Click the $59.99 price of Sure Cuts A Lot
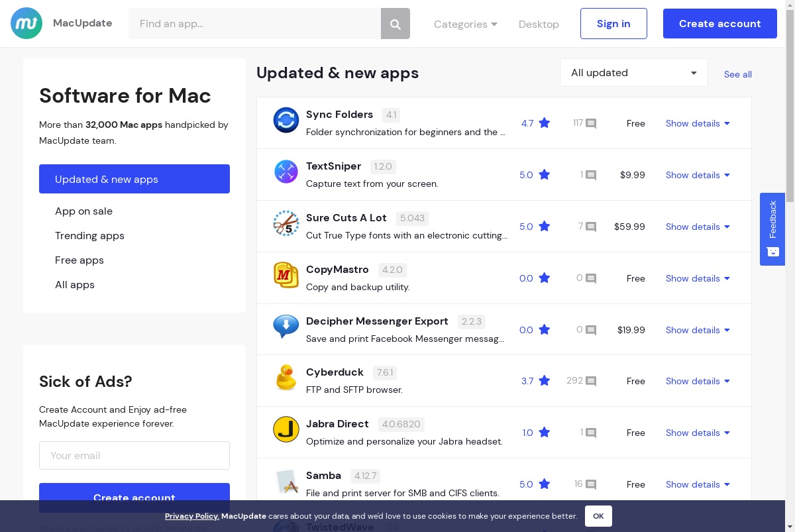This screenshot has height=532, width=795. [x=629, y=227]
